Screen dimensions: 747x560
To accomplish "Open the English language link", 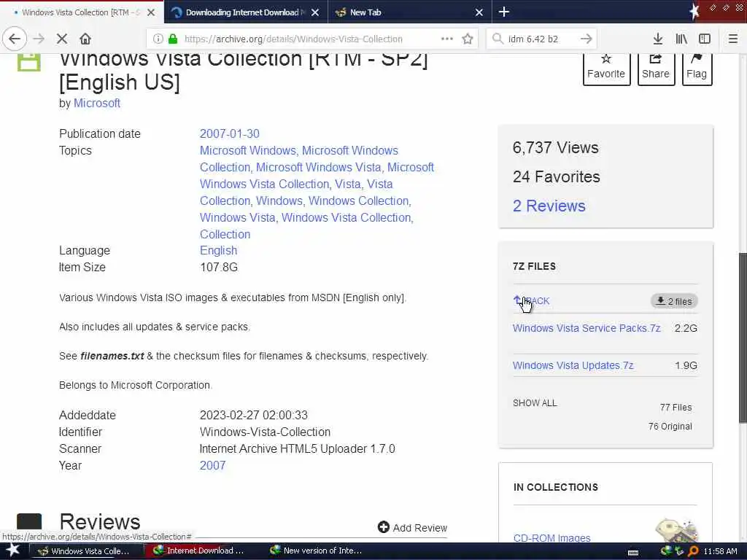I will click(x=218, y=251).
